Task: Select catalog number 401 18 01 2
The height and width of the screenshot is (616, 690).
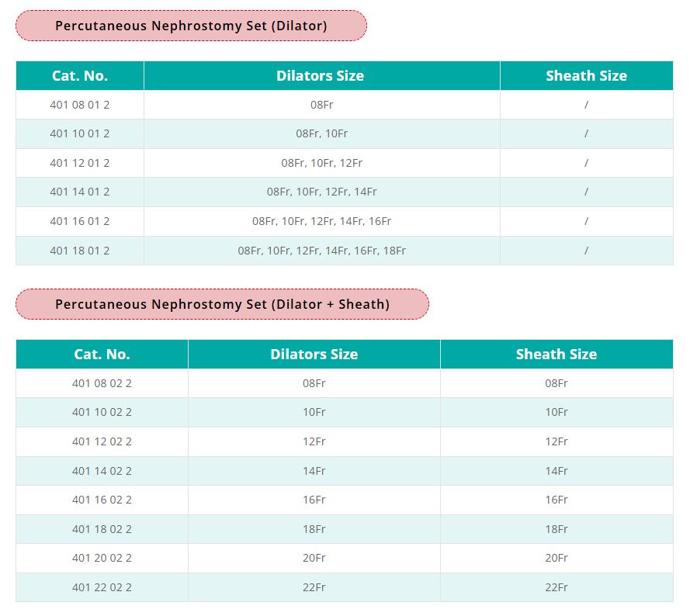Action: coord(80,251)
